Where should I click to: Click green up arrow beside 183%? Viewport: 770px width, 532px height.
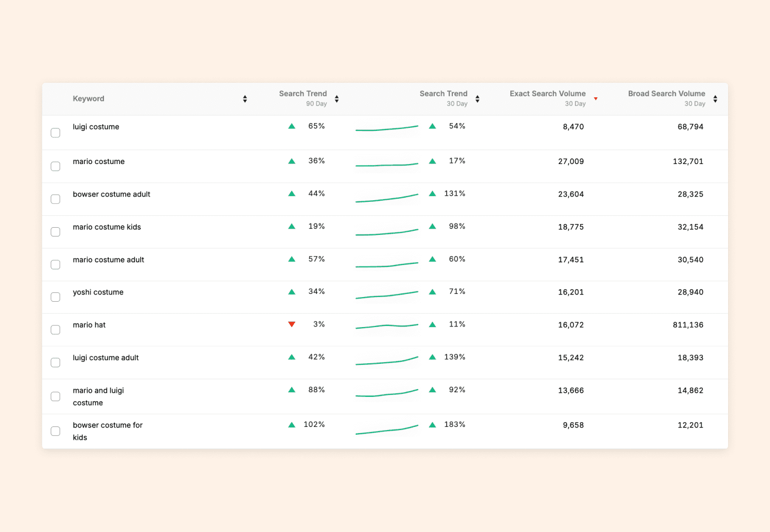coord(433,425)
